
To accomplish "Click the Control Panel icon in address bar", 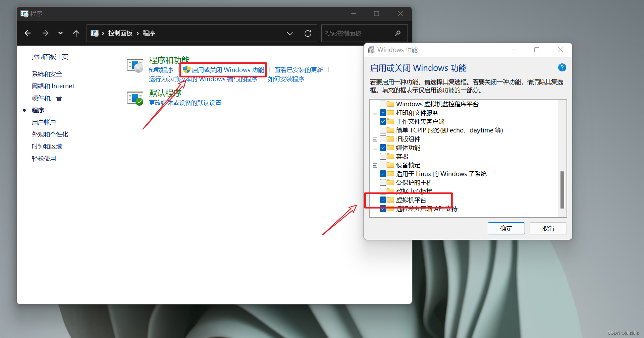I will (x=95, y=33).
